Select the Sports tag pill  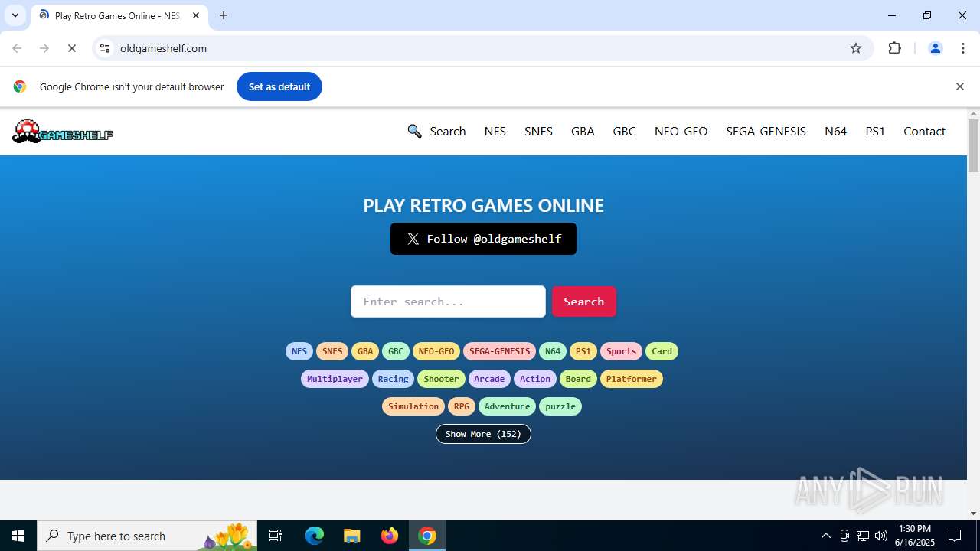click(x=621, y=351)
